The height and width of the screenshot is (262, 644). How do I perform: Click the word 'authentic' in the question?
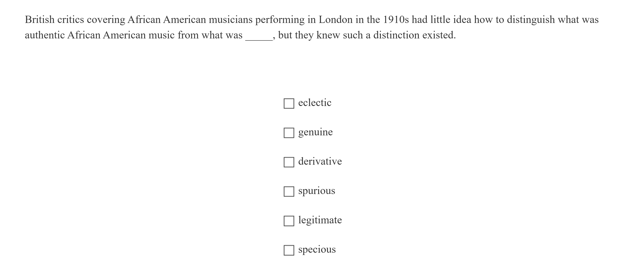coord(45,35)
